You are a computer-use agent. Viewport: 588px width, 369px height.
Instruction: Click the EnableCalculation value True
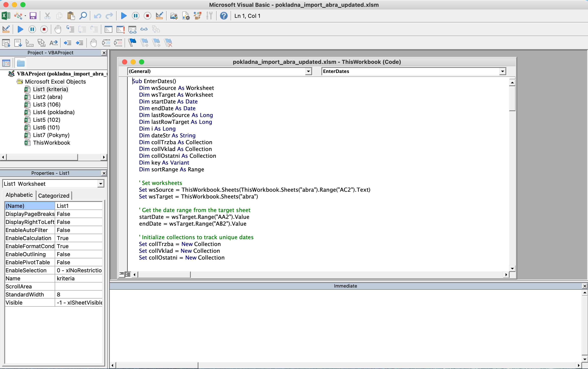pyautogui.click(x=79, y=238)
